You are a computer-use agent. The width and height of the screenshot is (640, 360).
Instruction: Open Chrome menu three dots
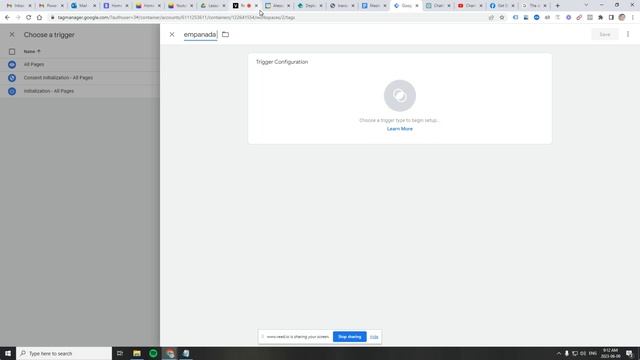tap(633, 18)
